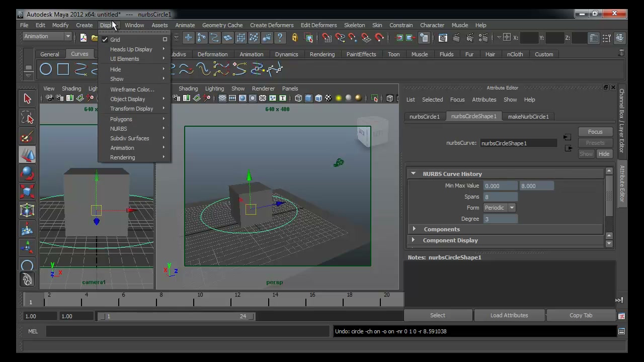Open the Dynamics shelf tab
Image resolution: width=644 pixels, height=362 pixels.
coord(286,54)
